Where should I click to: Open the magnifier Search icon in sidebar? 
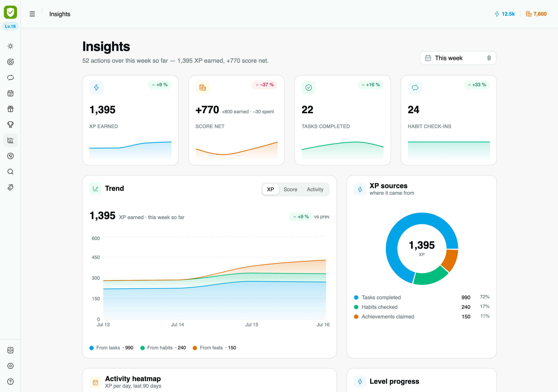tap(10, 172)
